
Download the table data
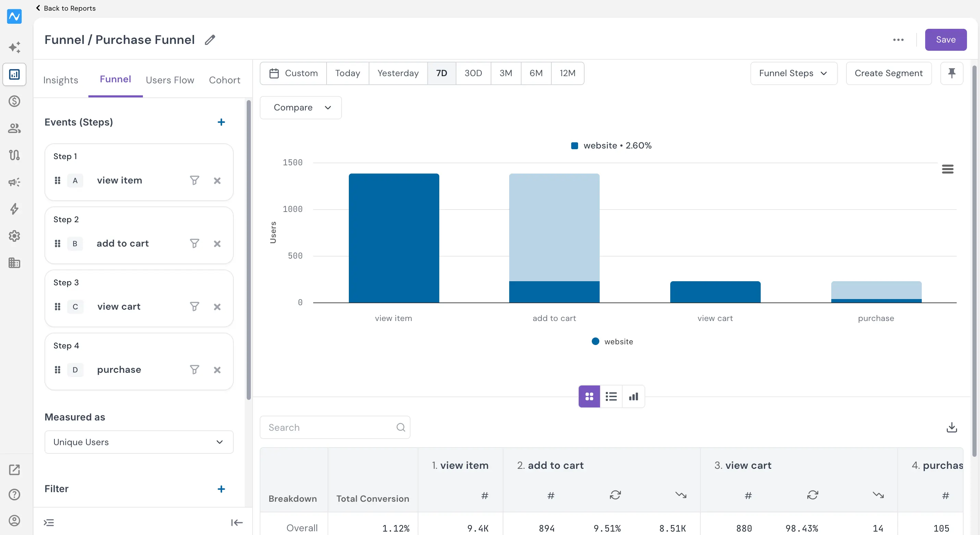952,427
